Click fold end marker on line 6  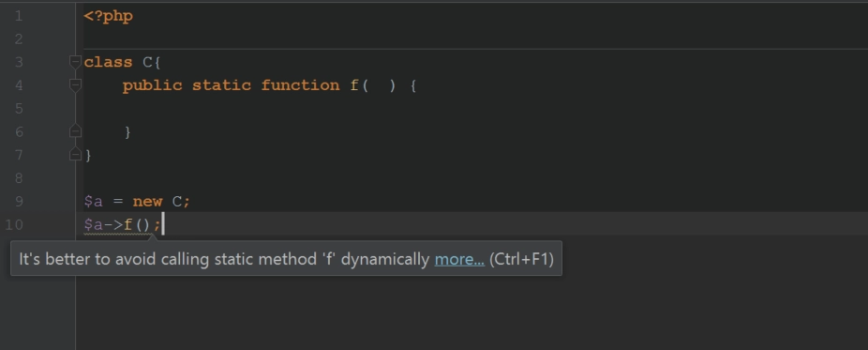coord(75,131)
